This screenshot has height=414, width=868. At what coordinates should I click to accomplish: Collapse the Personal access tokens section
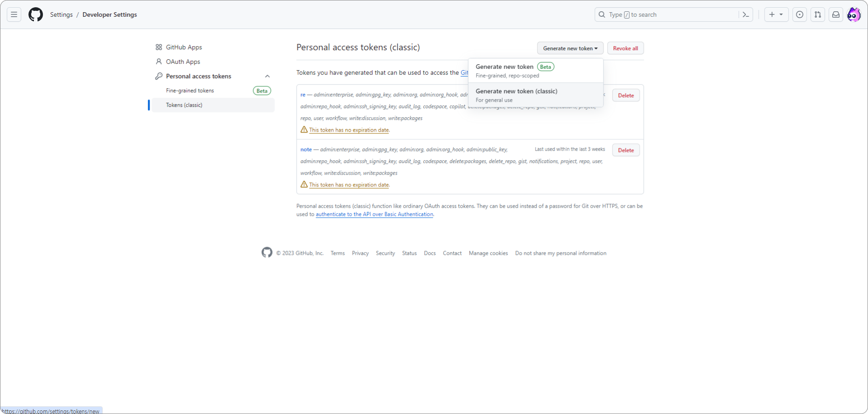pyautogui.click(x=267, y=76)
